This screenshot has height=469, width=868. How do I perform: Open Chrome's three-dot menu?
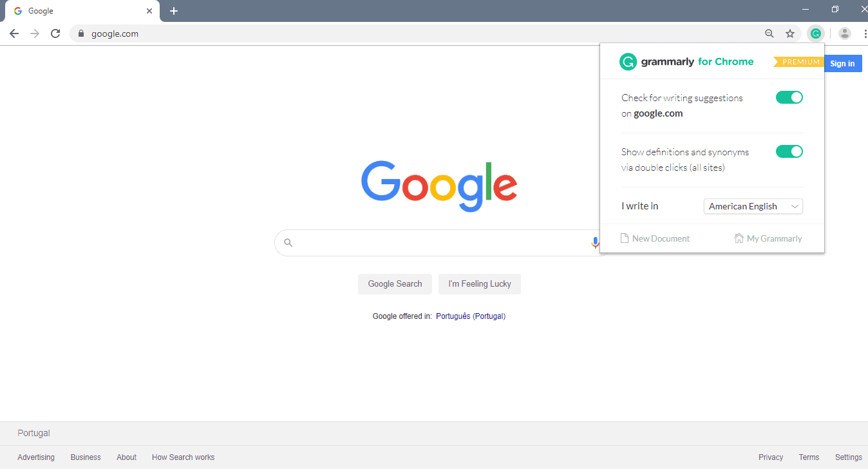(865, 33)
